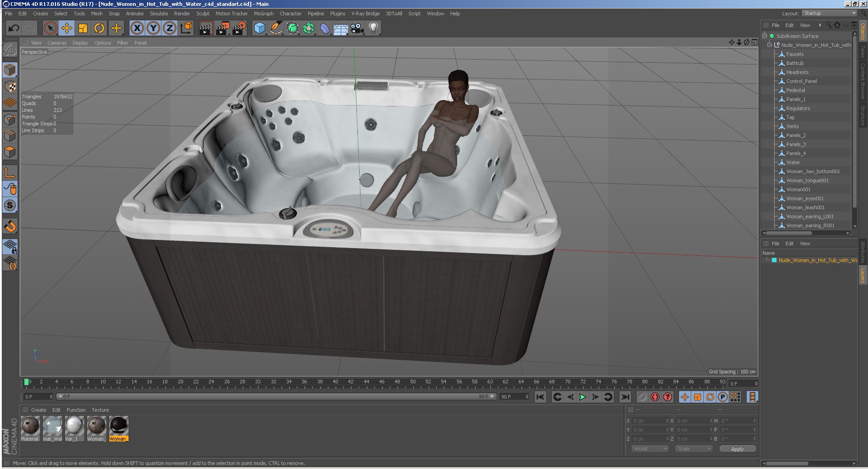Toggle Enable Snap S icon
868x469 pixels.
click(10, 205)
